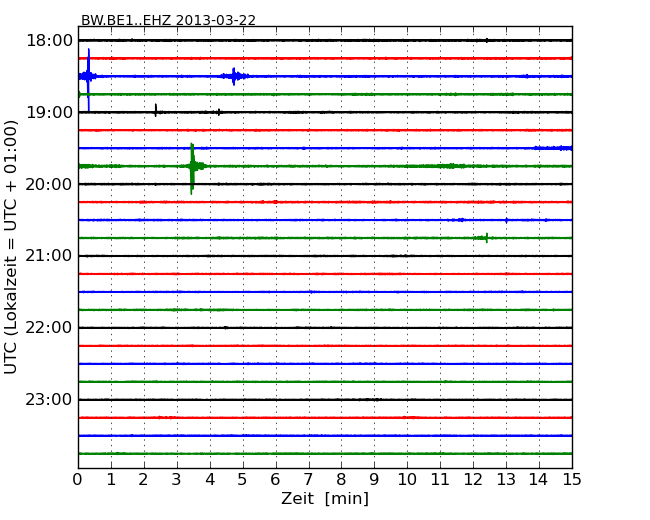650x520 pixels.
Task: Click the small green spike near minute 12.4
Action: (487, 238)
